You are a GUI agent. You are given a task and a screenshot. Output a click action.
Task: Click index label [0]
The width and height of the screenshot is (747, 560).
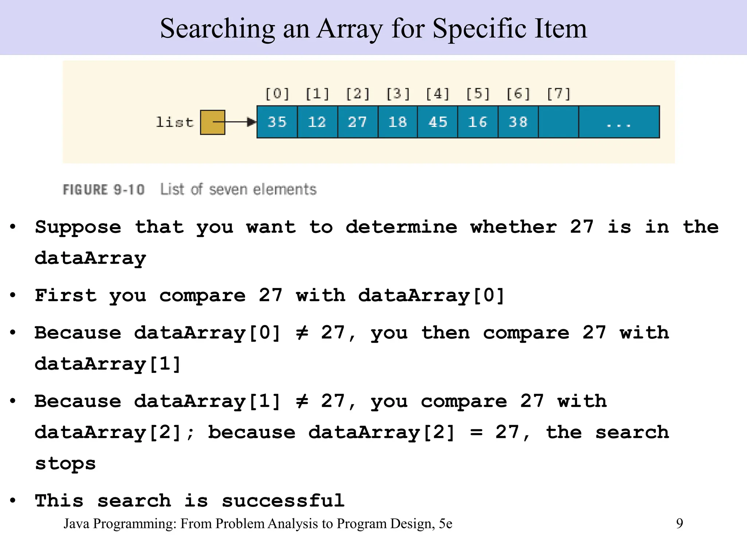(x=277, y=94)
